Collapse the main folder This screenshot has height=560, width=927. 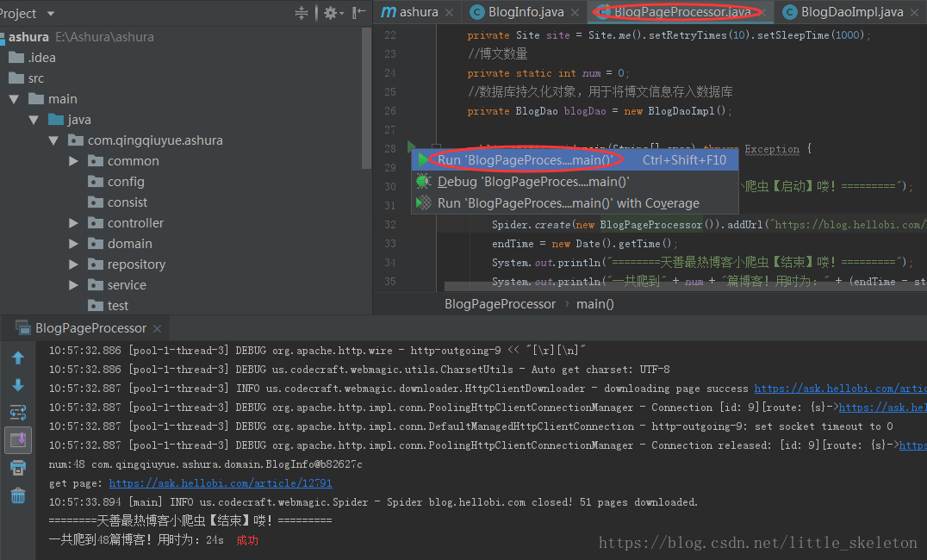point(14,99)
